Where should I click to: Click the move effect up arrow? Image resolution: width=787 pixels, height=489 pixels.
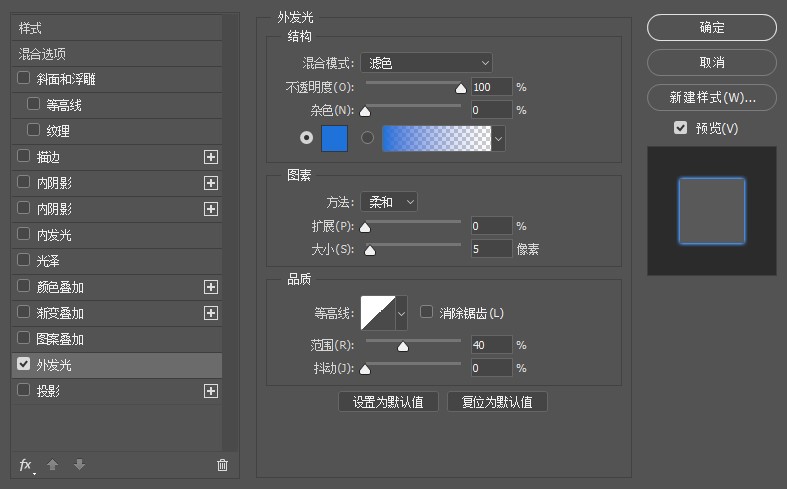tap(54, 465)
